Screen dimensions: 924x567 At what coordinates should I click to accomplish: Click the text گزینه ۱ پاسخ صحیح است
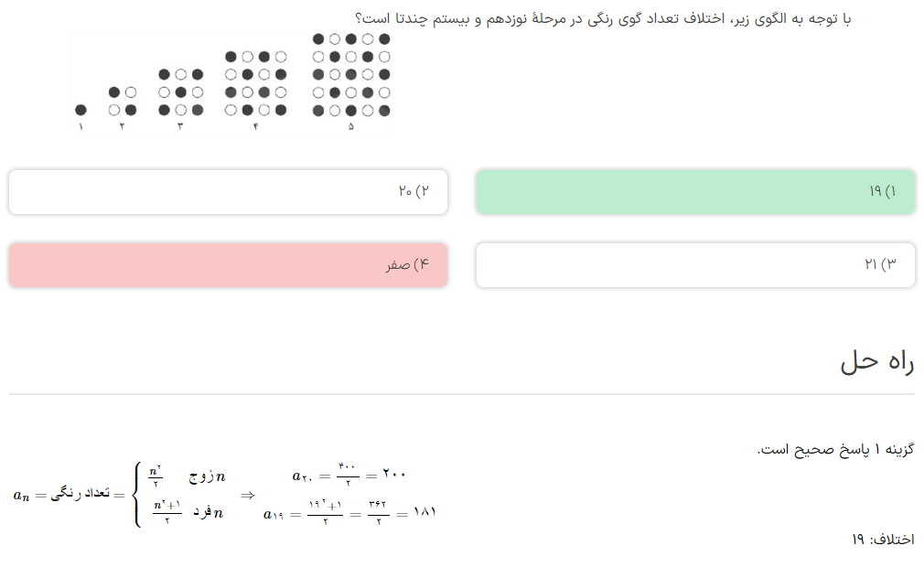pyautogui.click(x=835, y=450)
